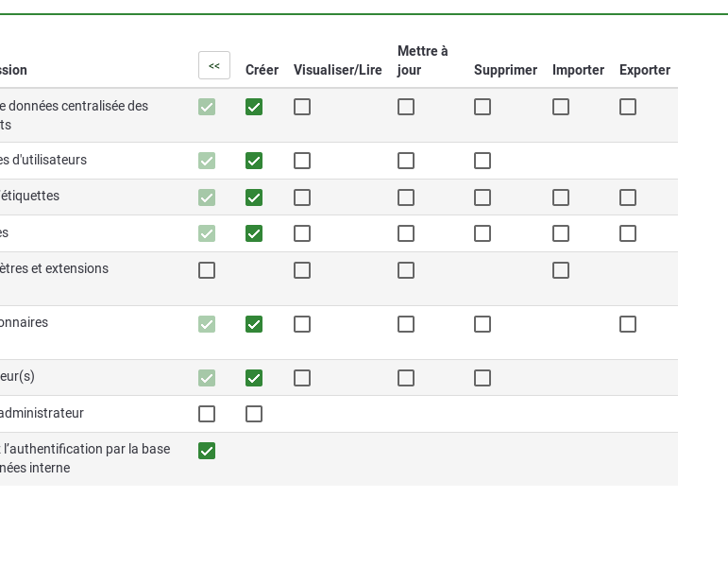Enable Visualiser/Lire for the étiquettes row

(302, 197)
